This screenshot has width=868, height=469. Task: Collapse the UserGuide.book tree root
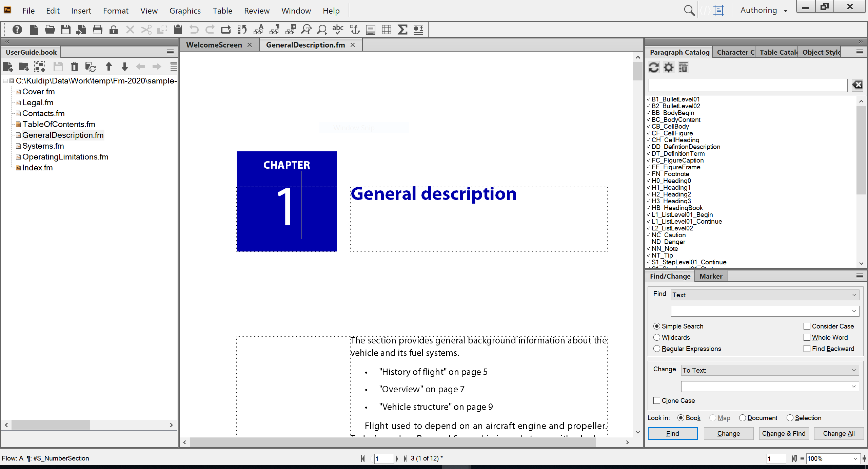pyautogui.click(x=5, y=81)
